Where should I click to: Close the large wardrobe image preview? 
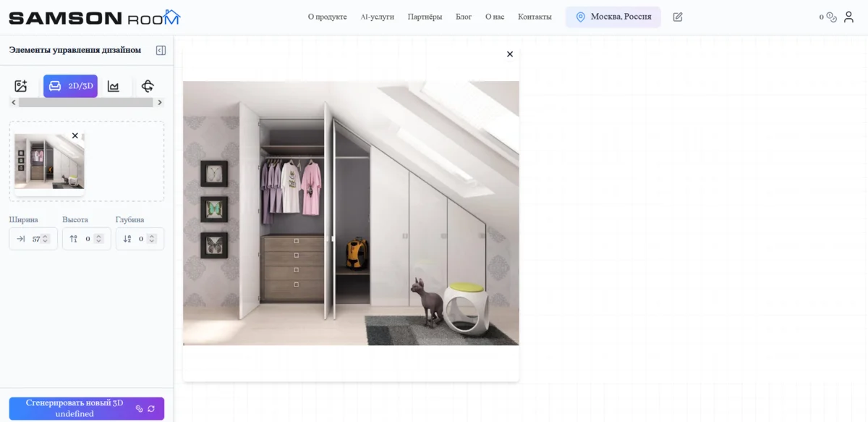(510, 54)
